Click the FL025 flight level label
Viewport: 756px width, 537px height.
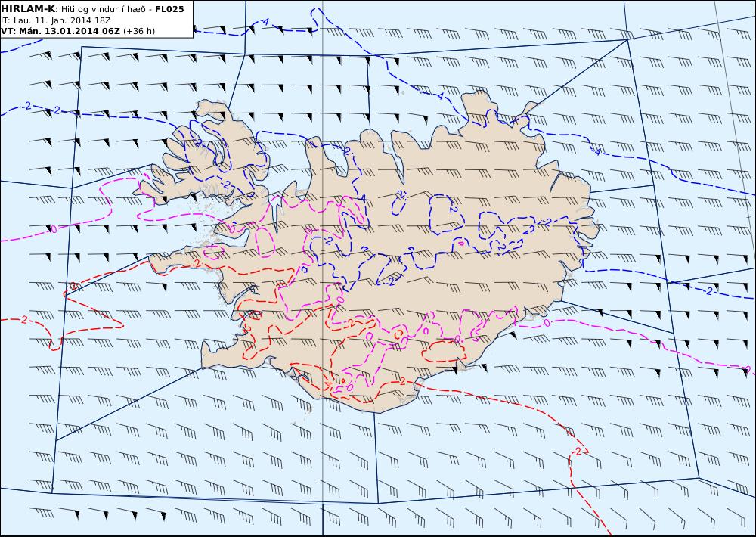coord(169,9)
